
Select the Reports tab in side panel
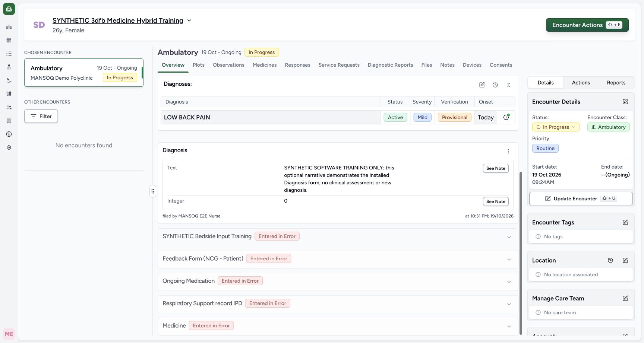pos(616,83)
